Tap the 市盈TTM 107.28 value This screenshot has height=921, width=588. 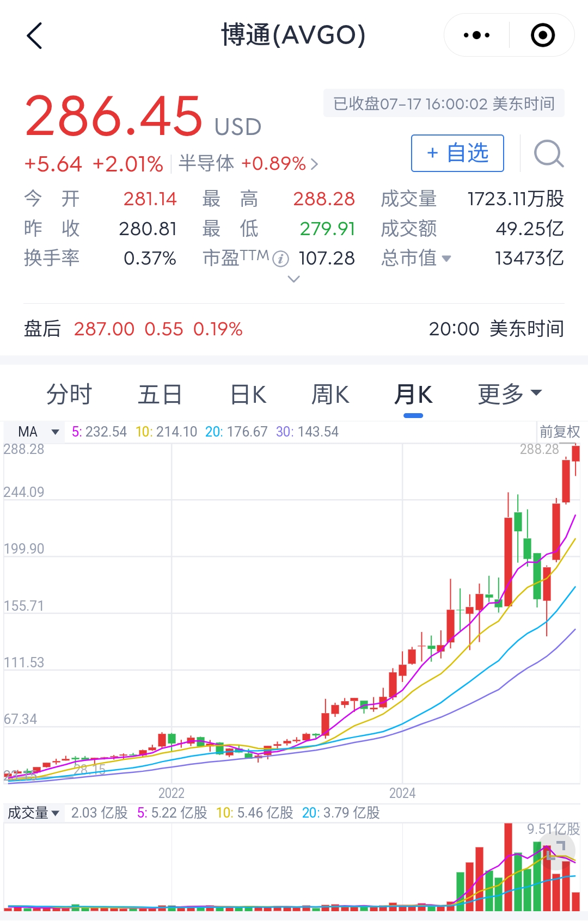(x=327, y=258)
